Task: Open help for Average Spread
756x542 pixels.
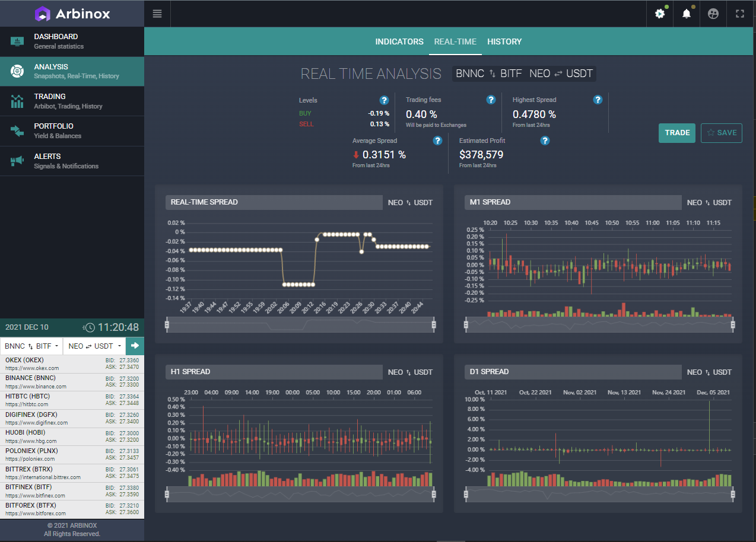Action: point(437,141)
